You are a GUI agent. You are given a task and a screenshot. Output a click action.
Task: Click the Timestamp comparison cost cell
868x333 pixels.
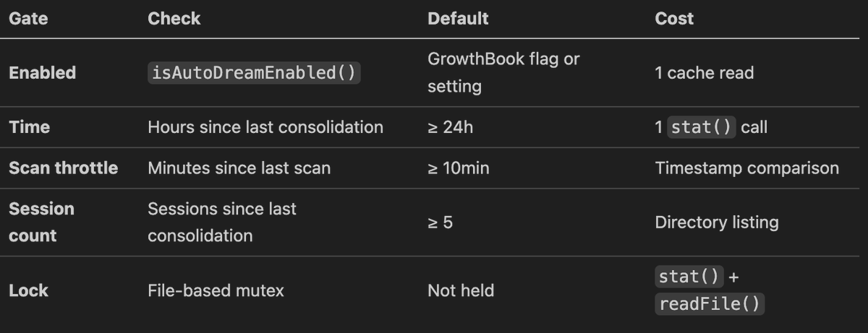coord(746,168)
